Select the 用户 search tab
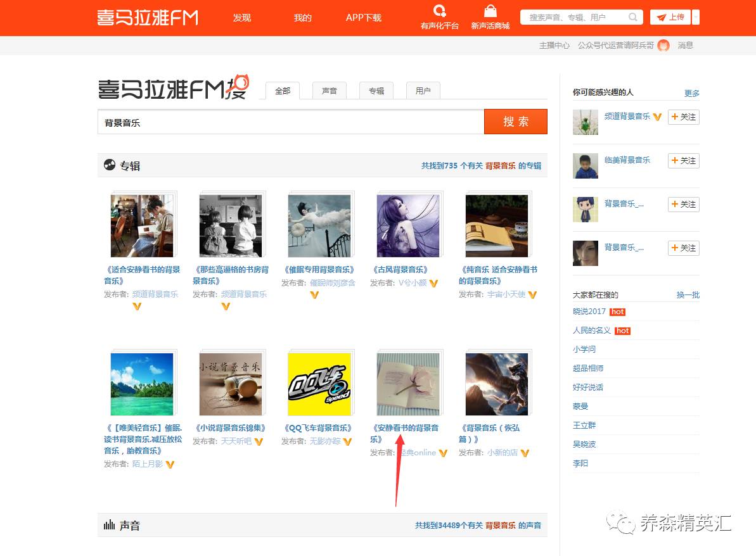 click(423, 91)
